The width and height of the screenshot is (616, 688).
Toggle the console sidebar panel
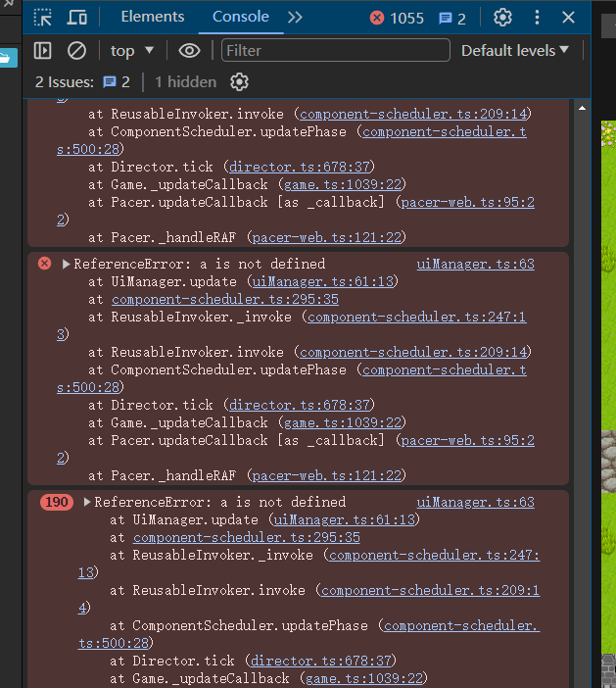(x=42, y=50)
